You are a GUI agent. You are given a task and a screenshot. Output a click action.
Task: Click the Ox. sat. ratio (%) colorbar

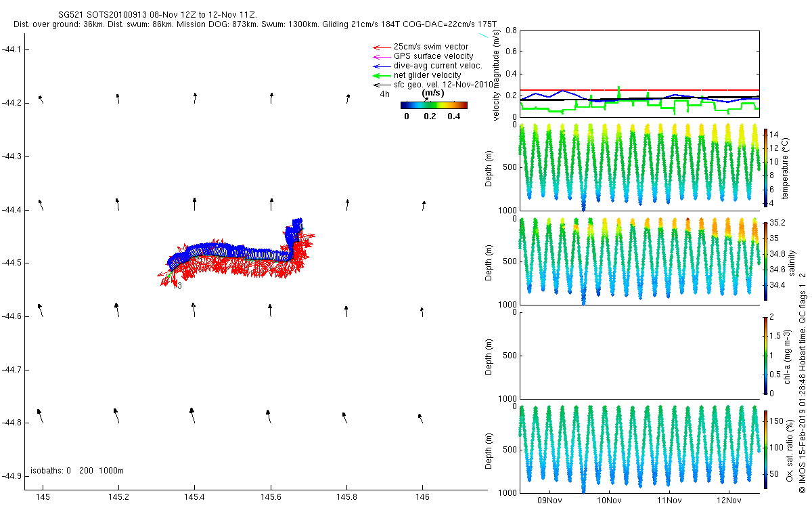(x=766, y=447)
